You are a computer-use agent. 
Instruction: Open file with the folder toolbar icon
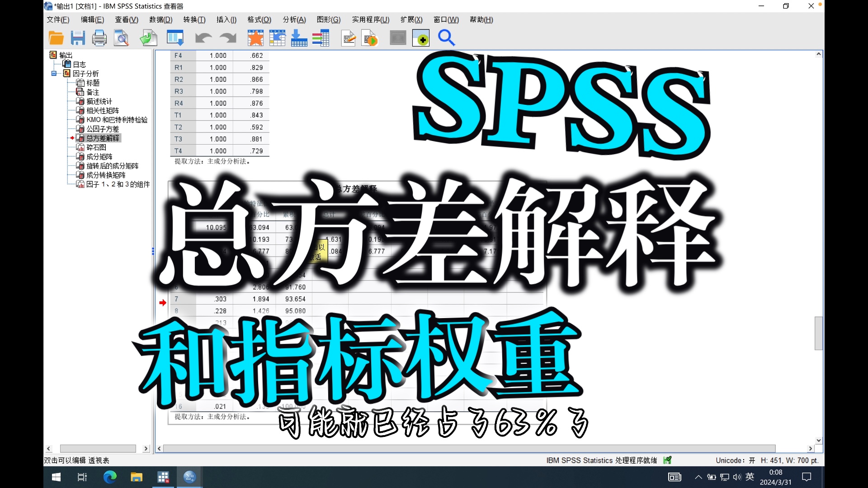56,38
